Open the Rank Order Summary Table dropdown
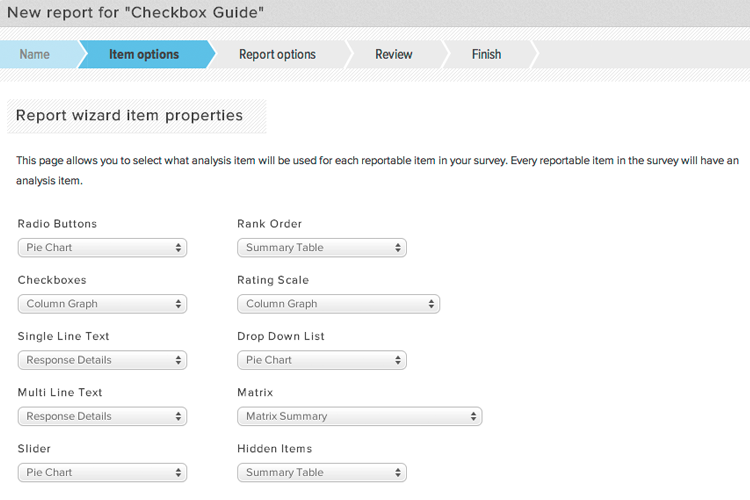750x500 pixels. pos(322,248)
